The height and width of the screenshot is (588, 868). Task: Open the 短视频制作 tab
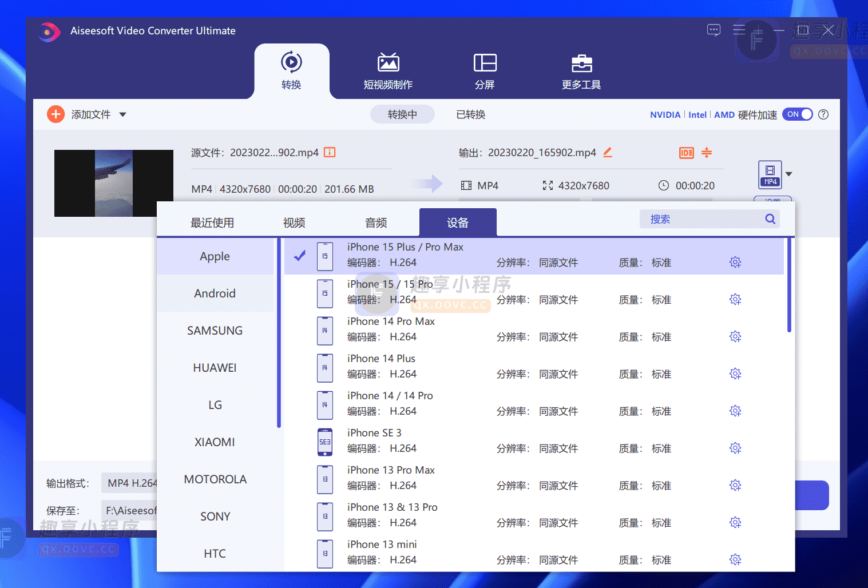(x=388, y=71)
